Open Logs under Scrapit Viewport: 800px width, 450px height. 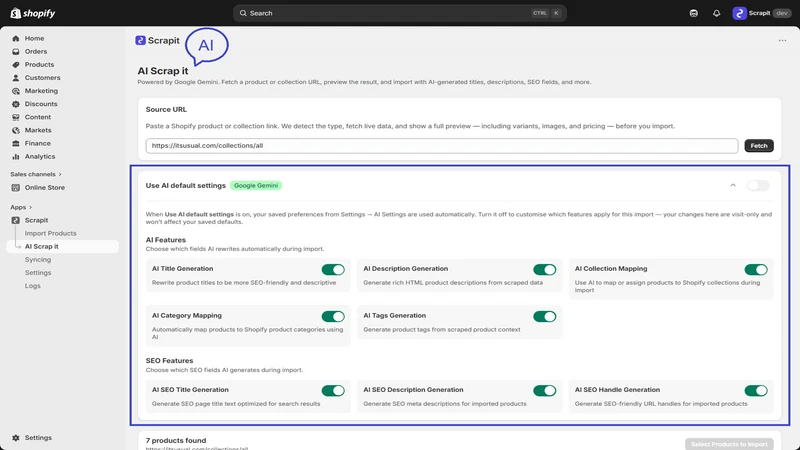click(x=33, y=286)
